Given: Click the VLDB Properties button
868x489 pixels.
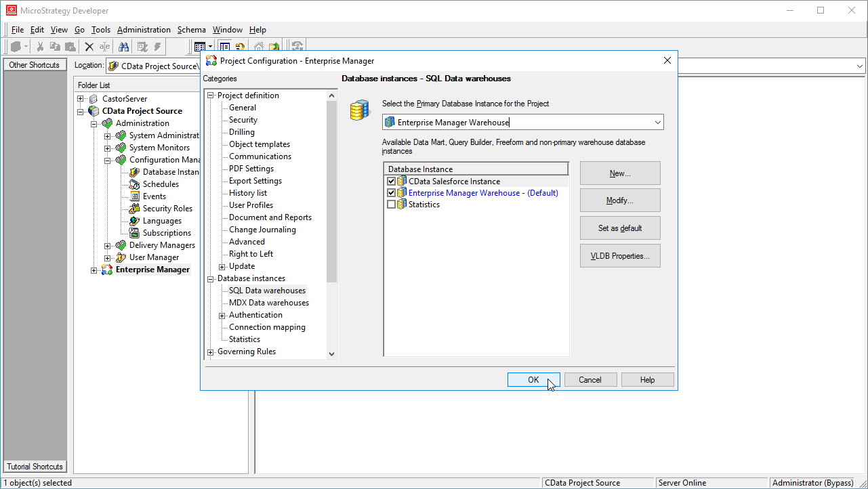Looking at the screenshot, I should (x=619, y=255).
